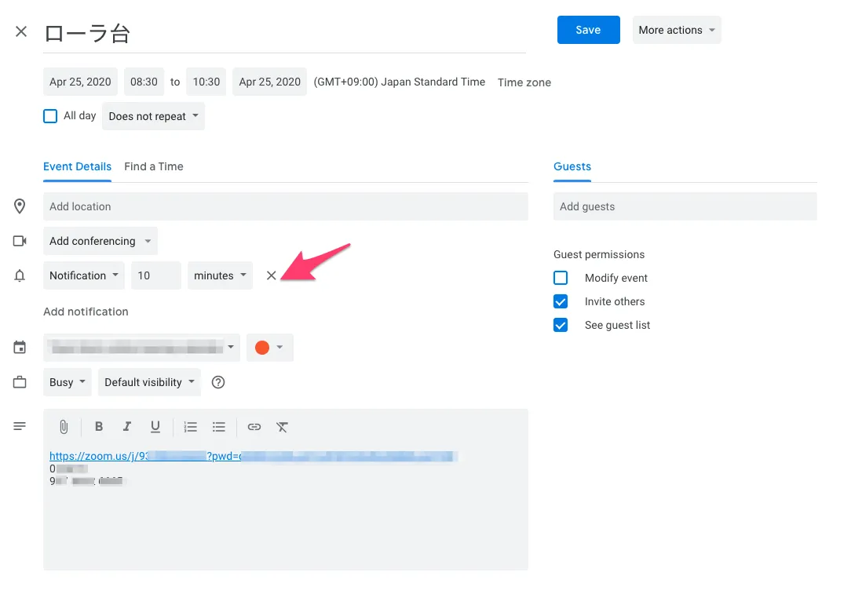This screenshot has width=862, height=616.
Task: Apply italic formatting in description
Action: click(x=126, y=427)
